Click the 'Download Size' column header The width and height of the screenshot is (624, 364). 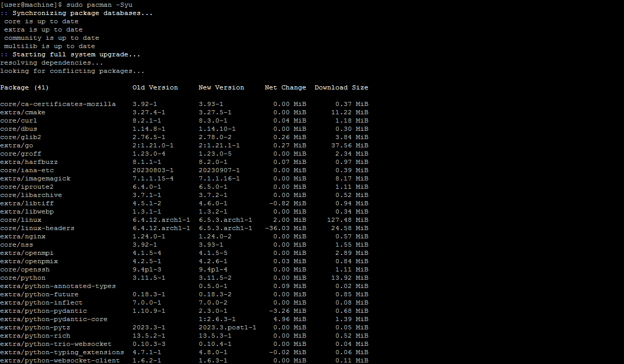[341, 87]
